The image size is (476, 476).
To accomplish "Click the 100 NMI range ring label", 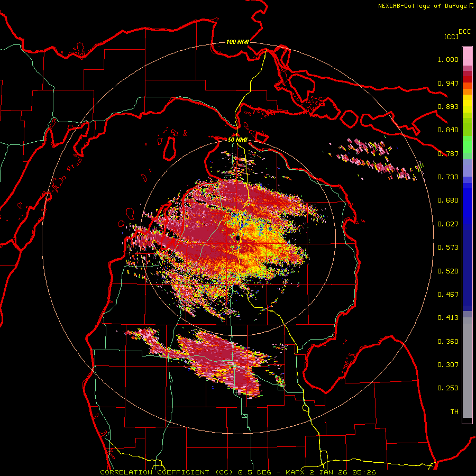I will click(237, 42).
